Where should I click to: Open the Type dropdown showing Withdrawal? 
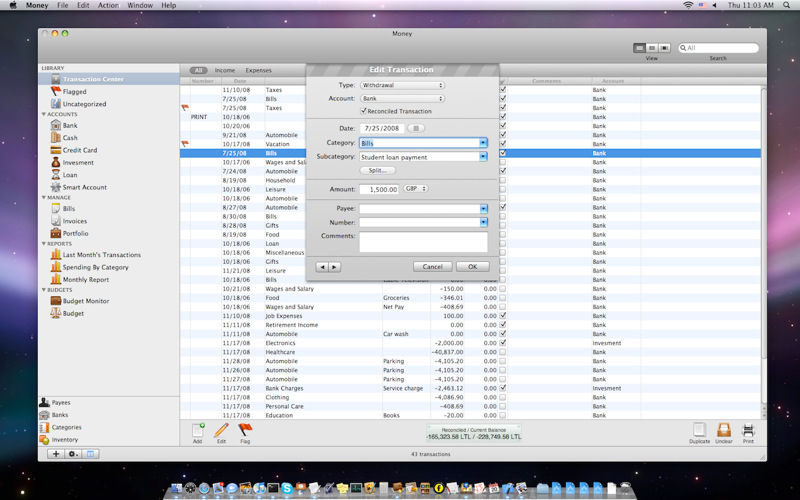click(x=402, y=85)
